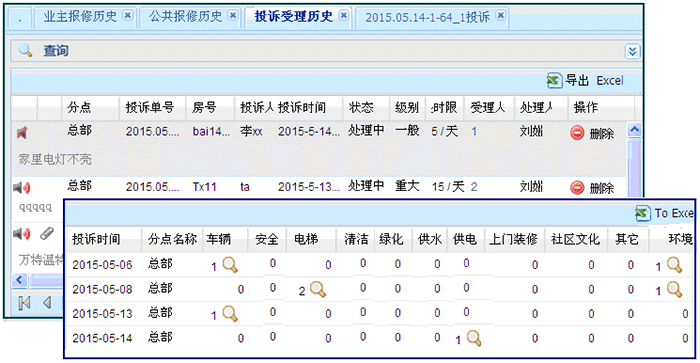700x363 pixels.
Task: Click the paperclip attachment icon
Action: click(x=46, y=233)
